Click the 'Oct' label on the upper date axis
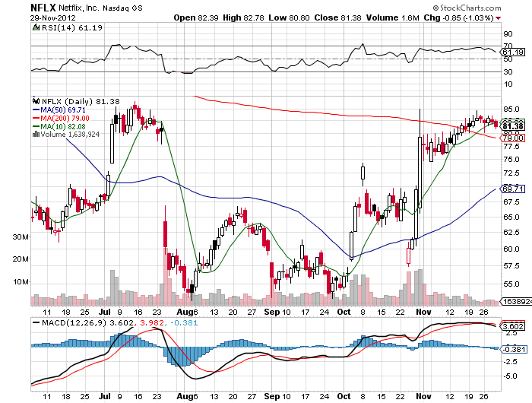 (x=344, y=312)
